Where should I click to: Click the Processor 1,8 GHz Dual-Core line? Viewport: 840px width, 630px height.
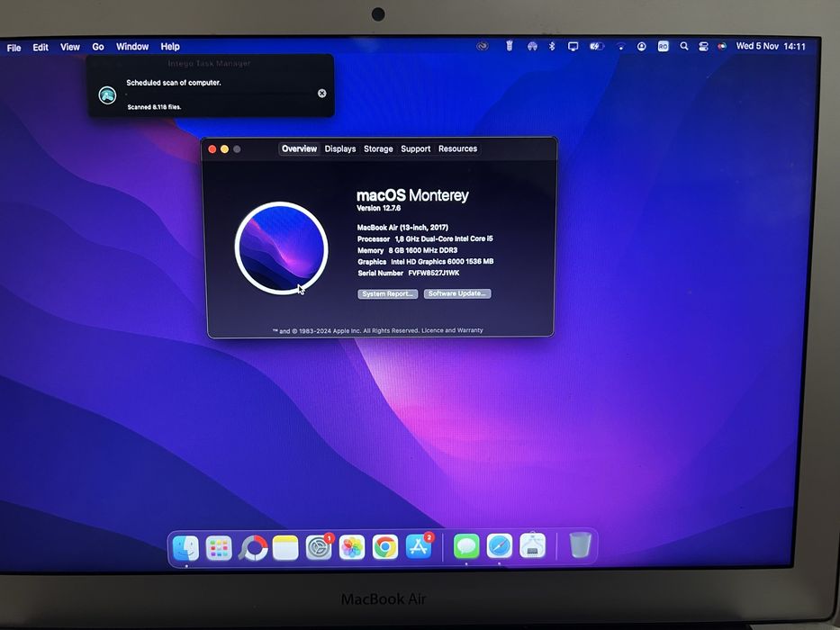[425, 238]
